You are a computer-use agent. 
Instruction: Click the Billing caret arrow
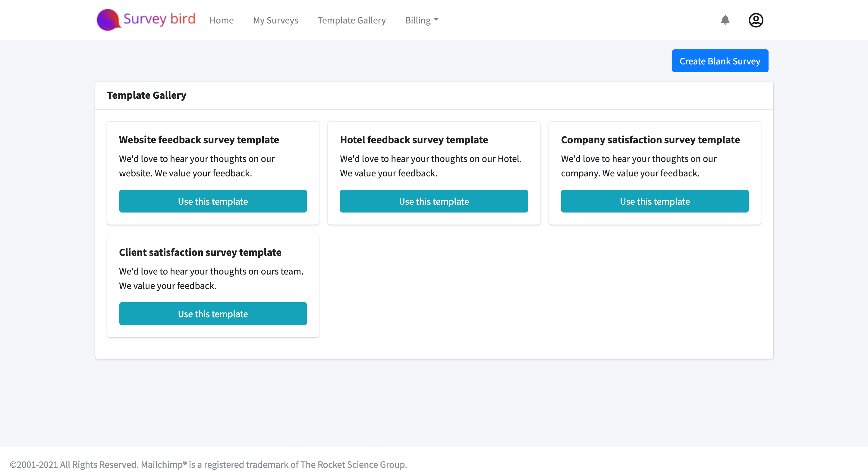[436, 20]
